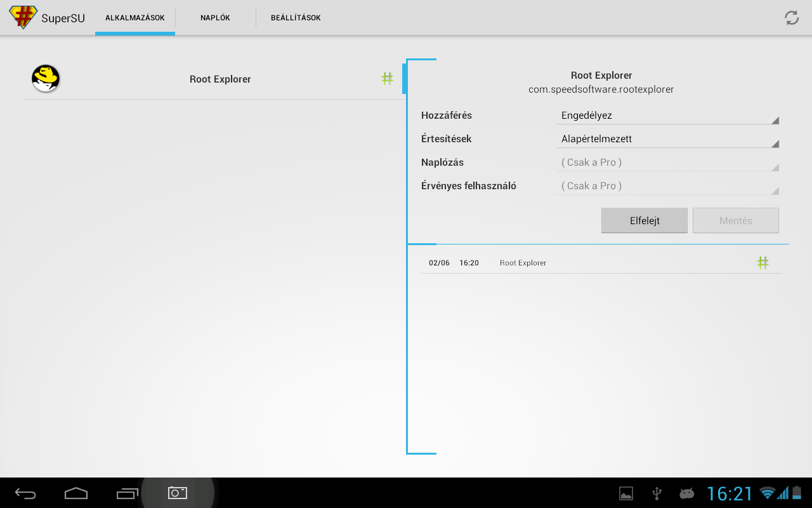Tap the screenshot camera icon in navbar
The height and width of the screenshot is (508, 812).
click(178, 493)
